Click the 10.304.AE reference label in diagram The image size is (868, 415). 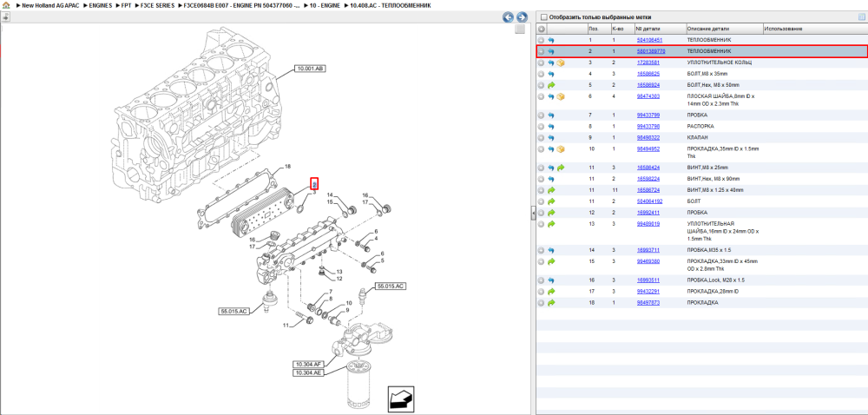[308, 373]
